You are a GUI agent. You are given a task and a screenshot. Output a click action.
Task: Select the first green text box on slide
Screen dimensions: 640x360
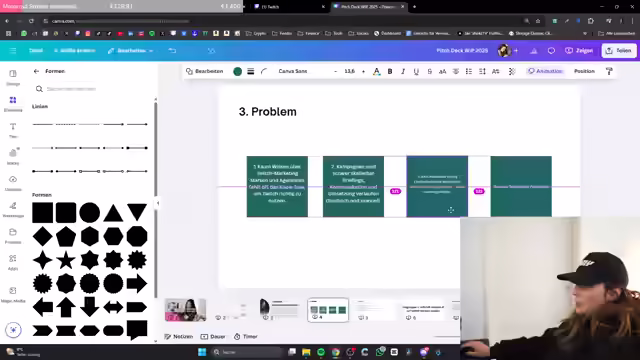277,187
